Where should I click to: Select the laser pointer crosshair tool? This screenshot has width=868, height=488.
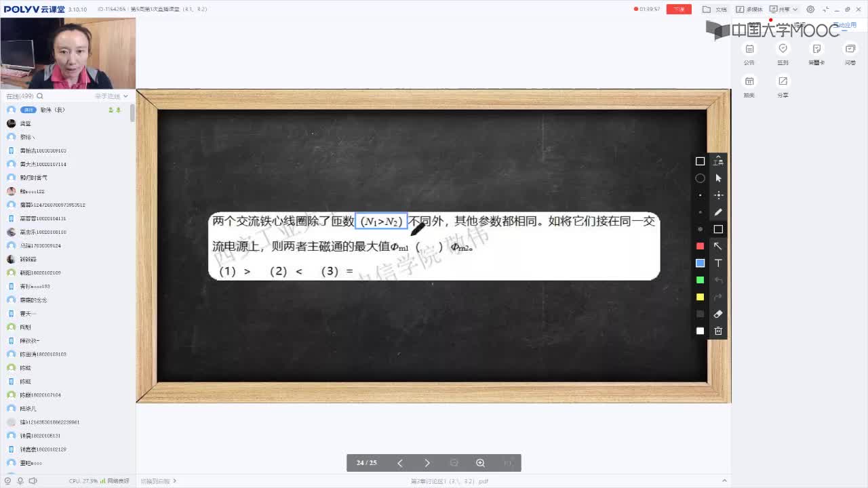718,195
